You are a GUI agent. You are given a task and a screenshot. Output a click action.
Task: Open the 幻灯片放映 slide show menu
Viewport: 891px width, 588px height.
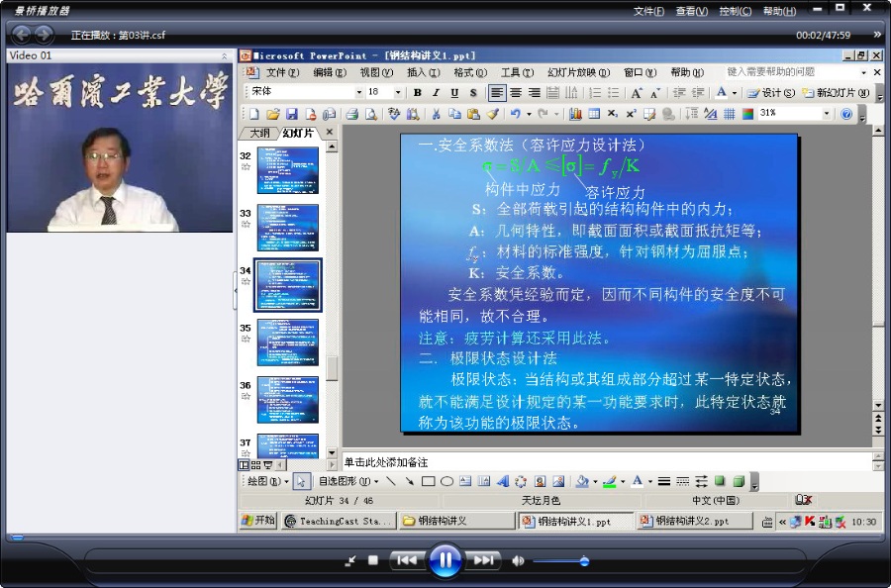click(x=578, y=72)
